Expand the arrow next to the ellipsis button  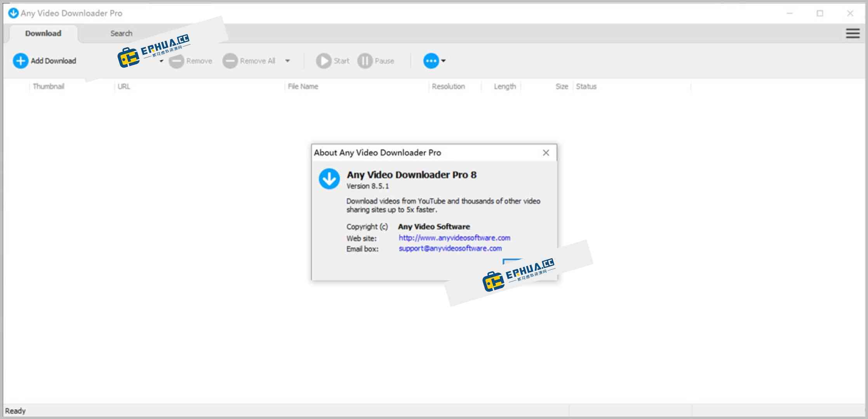(443, 61)
